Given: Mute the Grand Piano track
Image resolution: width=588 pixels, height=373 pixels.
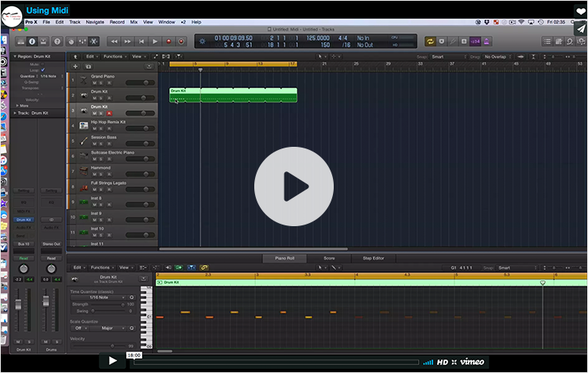Looking at the screenshot, I should 95,83.
